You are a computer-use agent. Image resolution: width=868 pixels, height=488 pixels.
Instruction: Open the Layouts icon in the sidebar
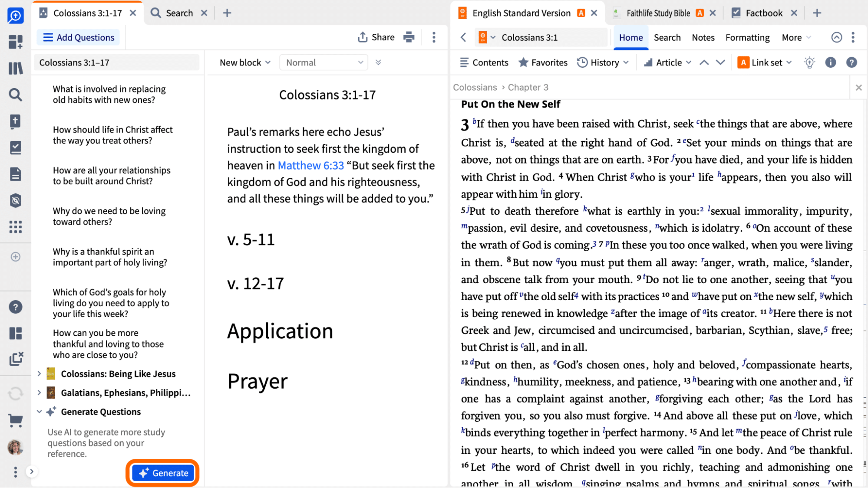coord(15,333)
